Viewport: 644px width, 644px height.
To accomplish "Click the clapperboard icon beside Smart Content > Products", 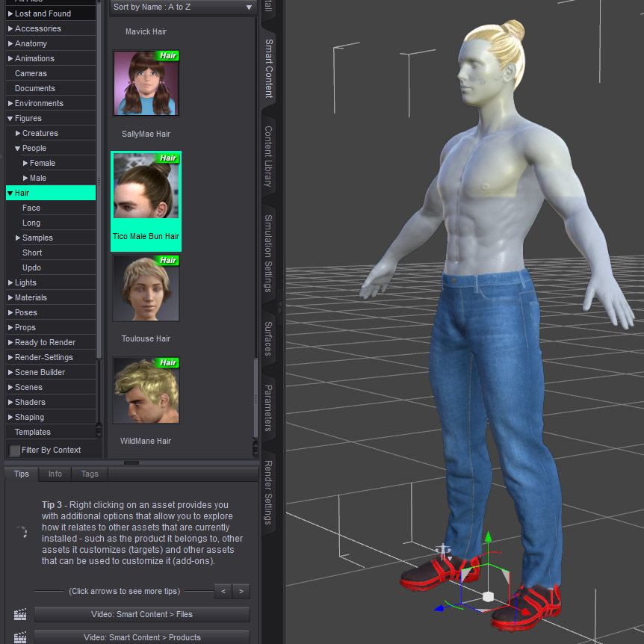I will 20,637.
